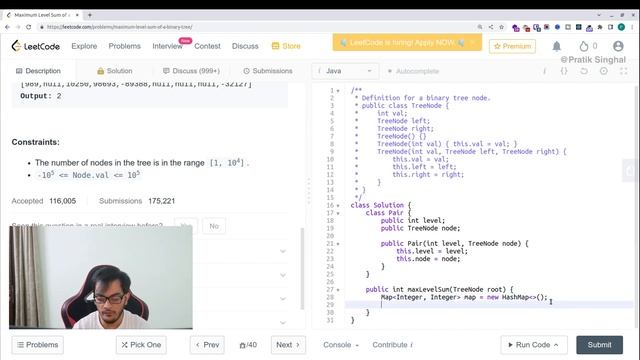
Task: Expand the third collapsed section chevron
Action: coord(283,299)
